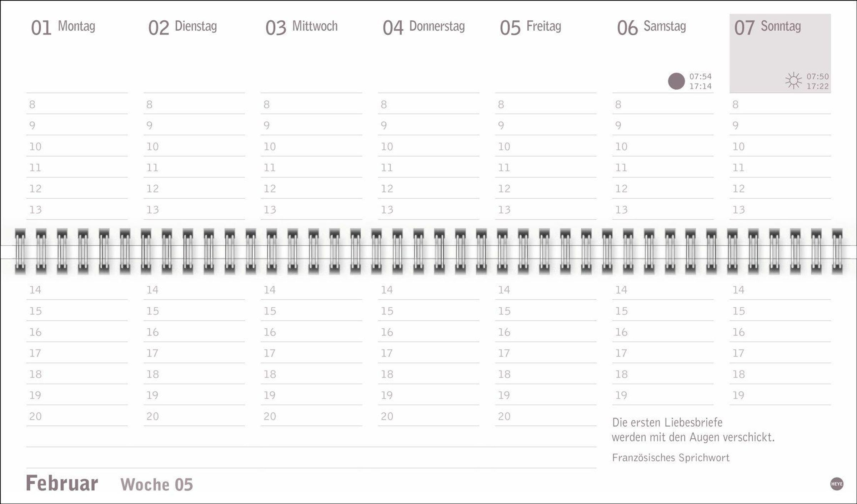The image size is (857, 504).
Task: Click the sun icon on Sonntag
Action: pyautogui.click(x=793, y=81)
